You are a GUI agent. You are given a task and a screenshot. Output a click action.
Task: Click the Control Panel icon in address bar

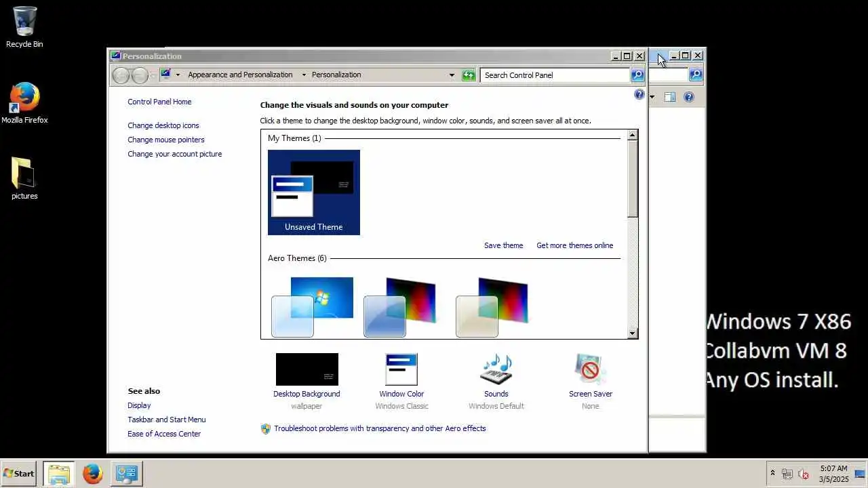165,75
